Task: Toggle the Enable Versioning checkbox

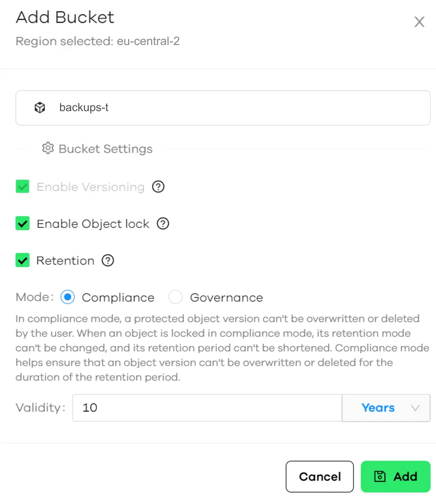Action: [x=22, y=186]
